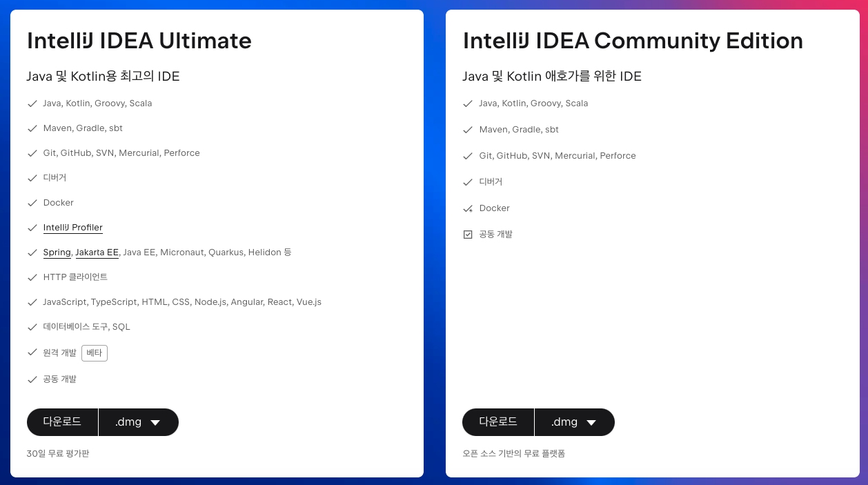The image size is (868, 485).
Task: Click the checkmark icon beside 원격 개발
Action: pos(32,352)
